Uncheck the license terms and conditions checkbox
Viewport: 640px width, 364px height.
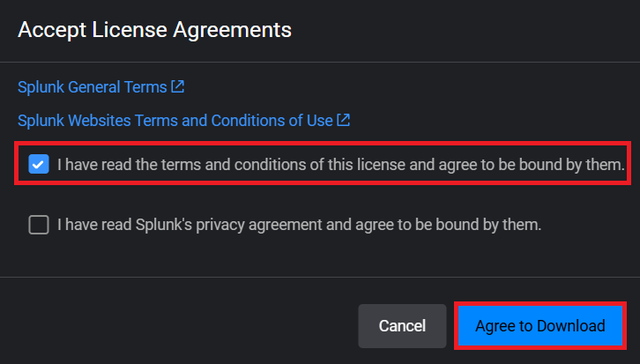38,165
